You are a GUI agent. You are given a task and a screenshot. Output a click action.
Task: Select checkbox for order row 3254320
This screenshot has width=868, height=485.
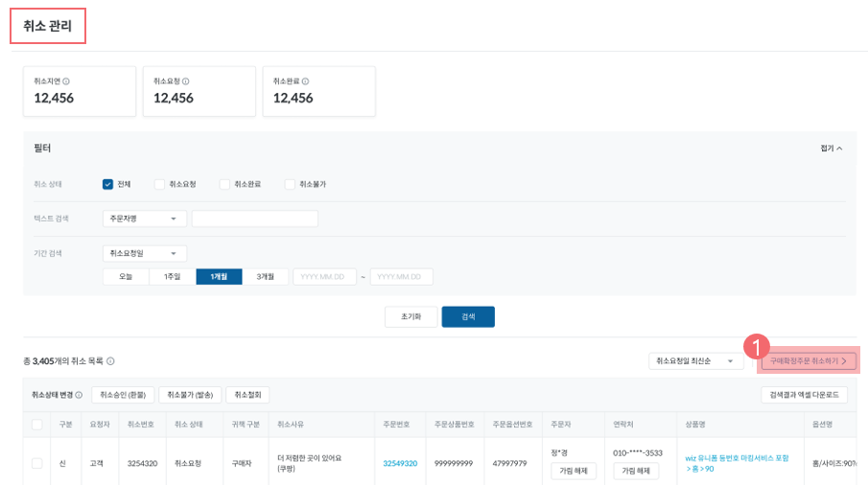point(37,463)
